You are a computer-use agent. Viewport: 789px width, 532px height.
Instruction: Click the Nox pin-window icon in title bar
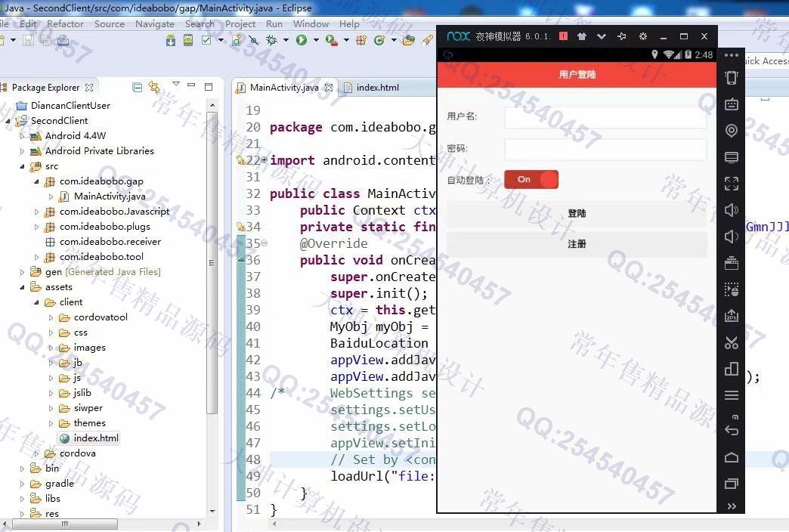[x=621, y=36]
